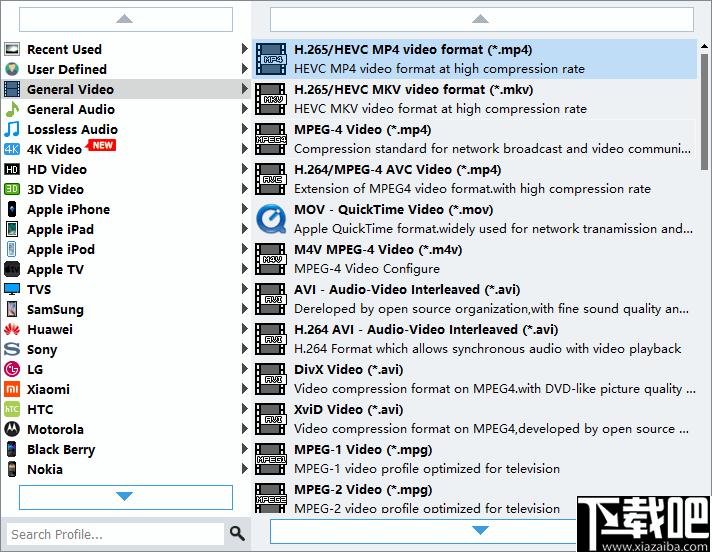Click the 4K Video icon
The width and height of the screenshot is (712, 552).
click(x=12, y=149)
